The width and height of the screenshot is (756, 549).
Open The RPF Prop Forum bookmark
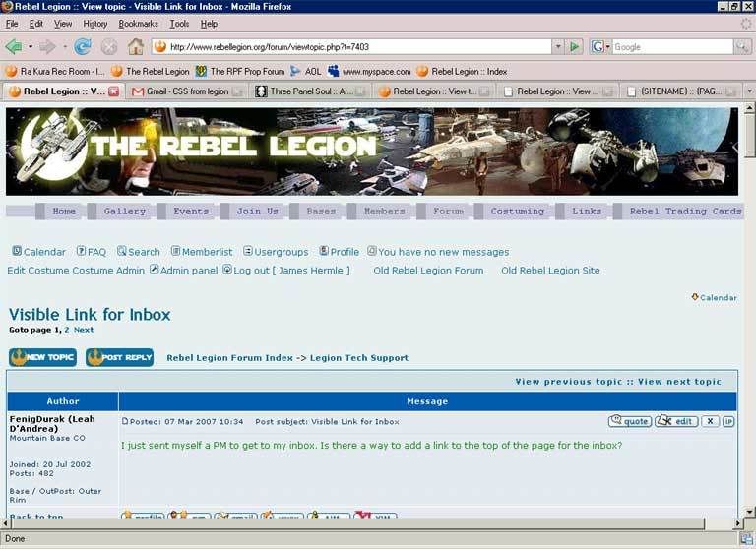pyautogui.click(x=240, y=72)
